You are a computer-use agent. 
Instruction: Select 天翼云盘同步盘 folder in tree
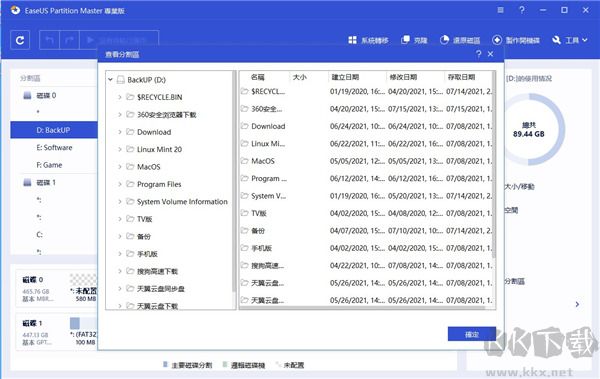161,289
